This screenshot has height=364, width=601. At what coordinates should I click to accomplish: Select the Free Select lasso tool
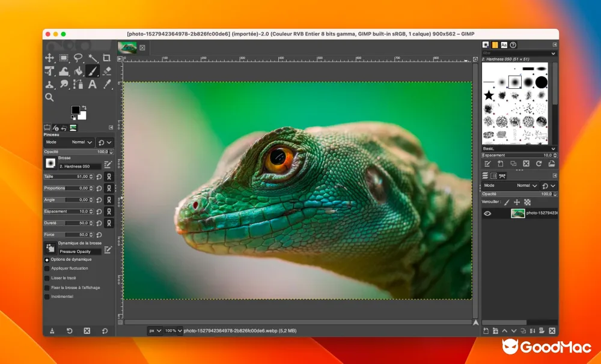coord(78,58)
